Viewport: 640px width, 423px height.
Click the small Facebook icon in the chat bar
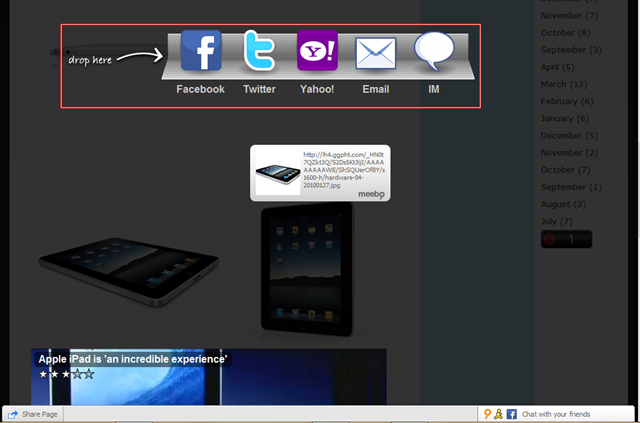[x=511, y=414]
